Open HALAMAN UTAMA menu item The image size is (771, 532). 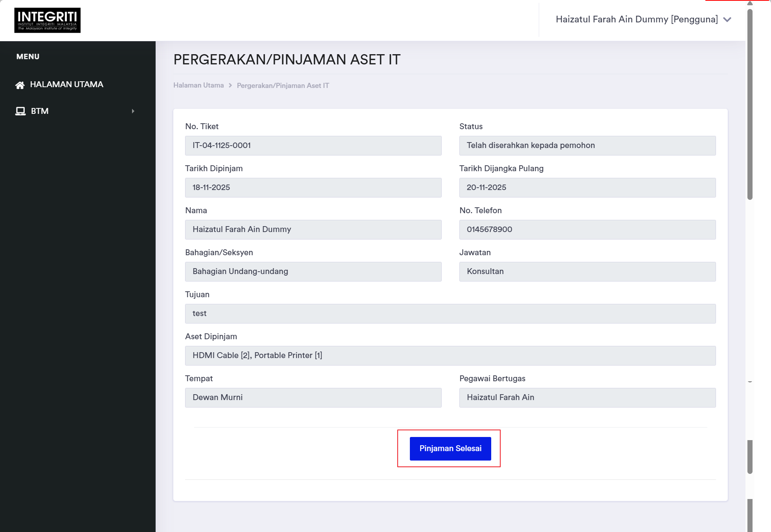coord(66,84)
